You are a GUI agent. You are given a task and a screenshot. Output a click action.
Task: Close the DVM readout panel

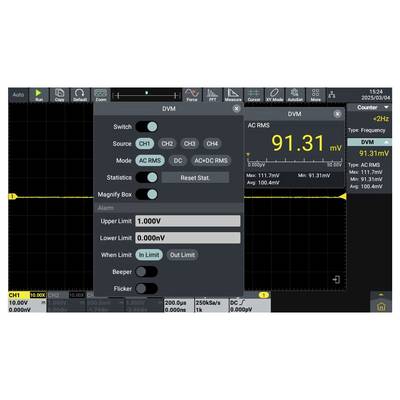pos(337,114)
